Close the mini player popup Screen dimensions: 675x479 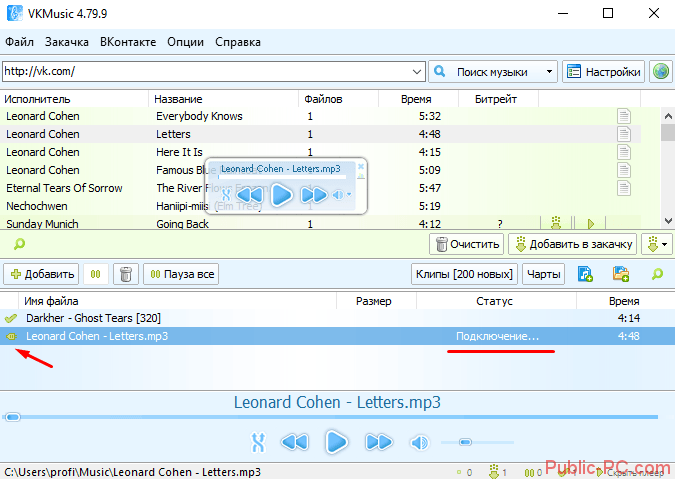coord(361,166)
